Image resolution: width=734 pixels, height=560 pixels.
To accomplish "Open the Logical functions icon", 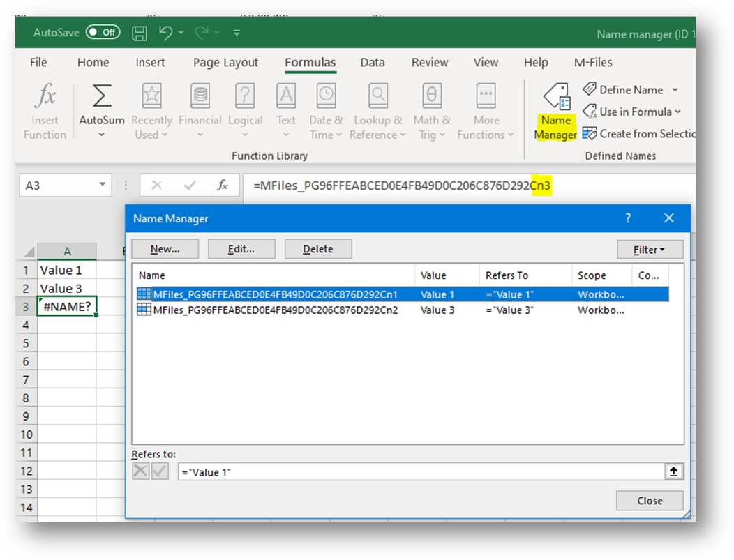I will [246, 96].
